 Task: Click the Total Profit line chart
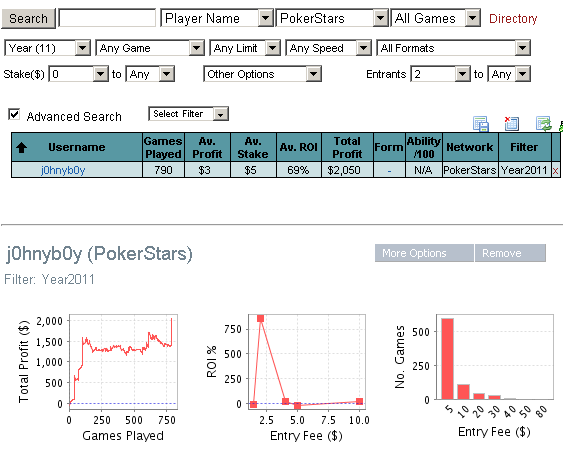click(123, 362)
